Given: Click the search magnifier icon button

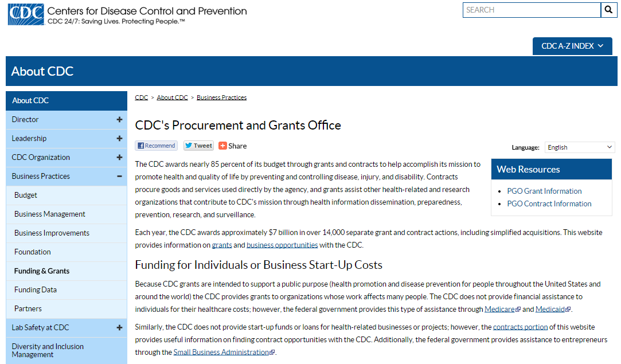Looking at the screenshot, I should [x=608, y=10].
